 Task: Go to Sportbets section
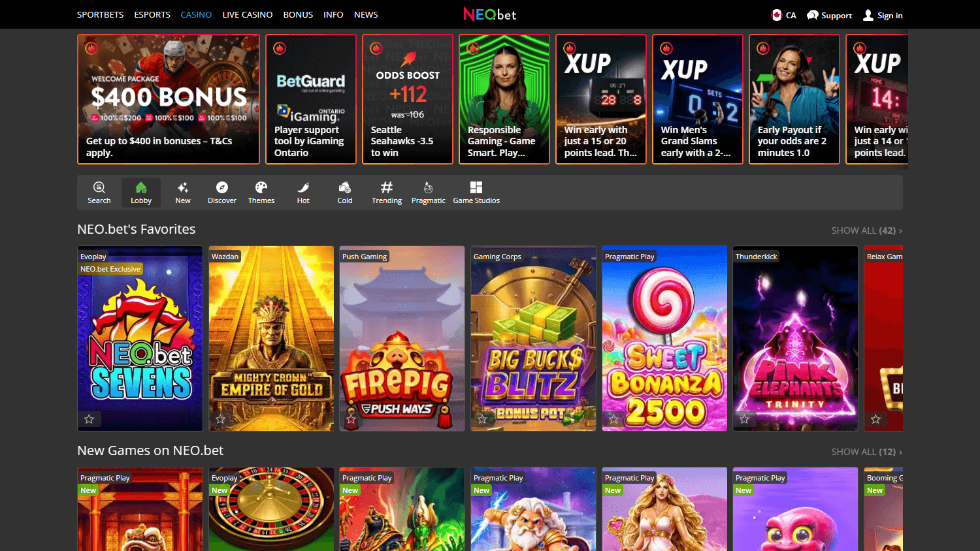pyautogui.click(x=100, y=14)
